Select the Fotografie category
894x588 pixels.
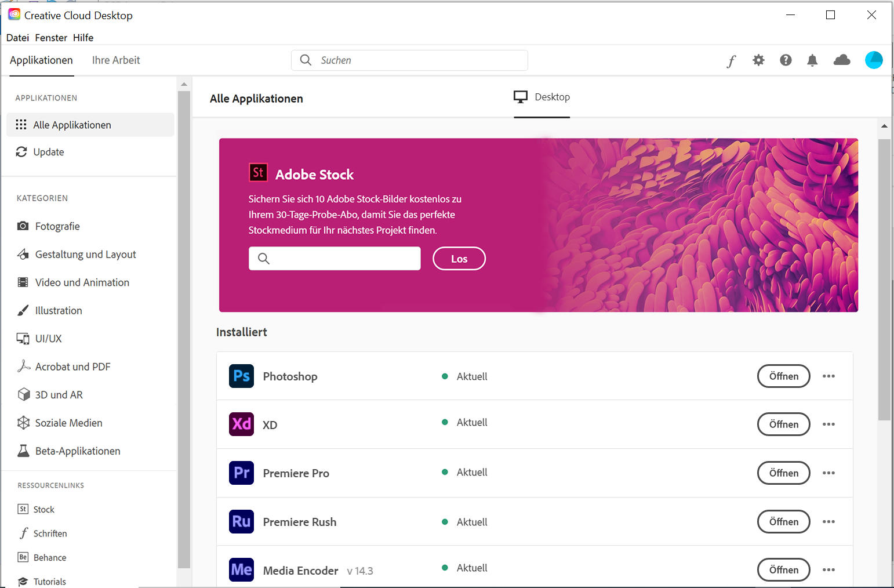tap(57, 226)
